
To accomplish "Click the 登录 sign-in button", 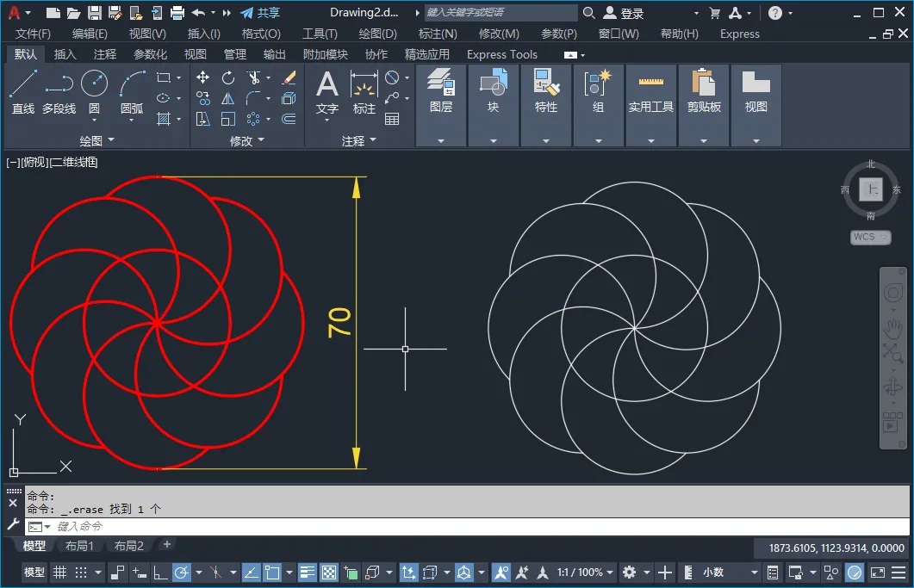I will pos(624,13).
